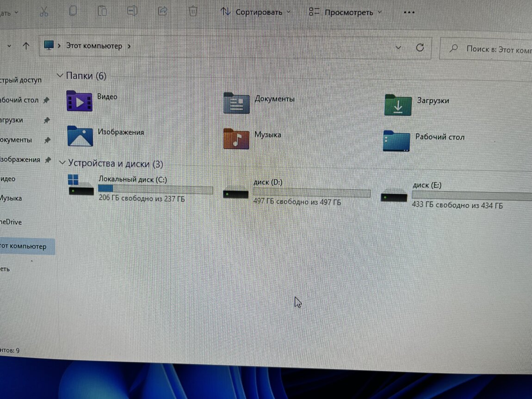Click the Paste clipboard icon
This screenshot has height=399, width=532.
103,11
